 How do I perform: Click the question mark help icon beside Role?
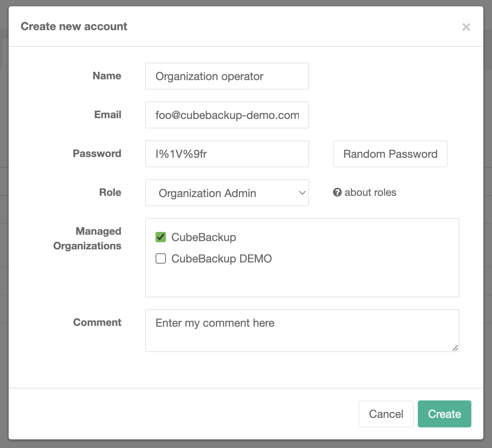[337, 192]
